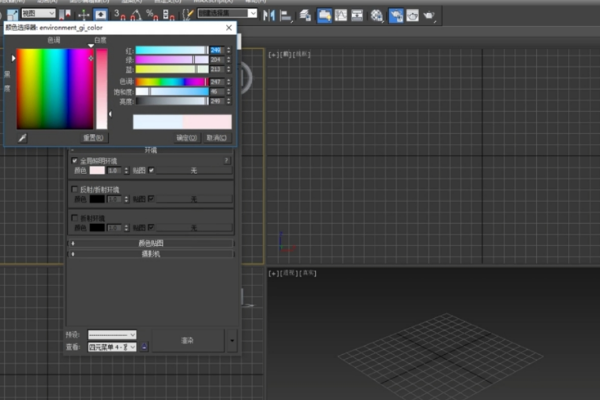Click the lock button beside the view dropdown in render setup
This screenshot has width=600, height=400.
pyautogui.click(x=144, y=347)
